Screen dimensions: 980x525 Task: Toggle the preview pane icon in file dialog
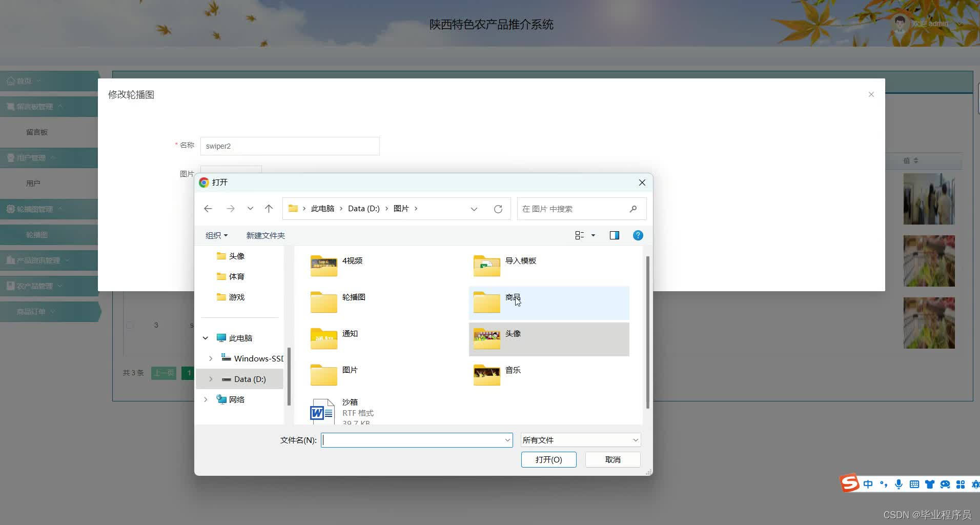coord(614,235)
